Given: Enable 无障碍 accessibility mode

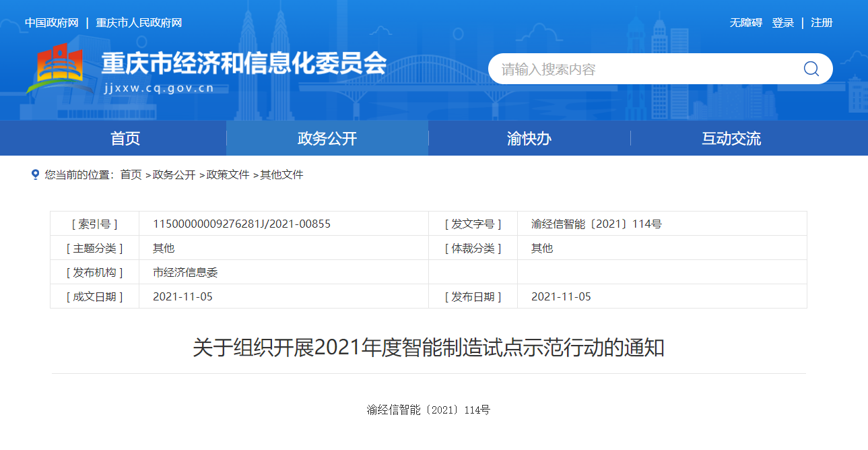Looking at the screenshot, I should click(x=745, y=23).
